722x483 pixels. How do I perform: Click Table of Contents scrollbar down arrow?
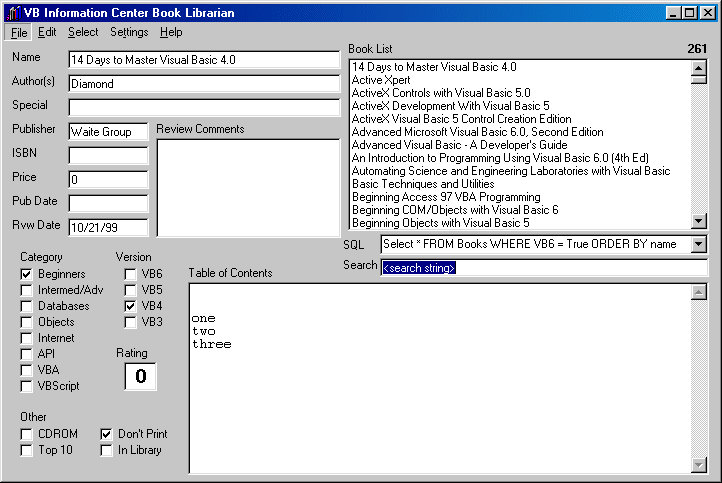[x=699, y=465]
